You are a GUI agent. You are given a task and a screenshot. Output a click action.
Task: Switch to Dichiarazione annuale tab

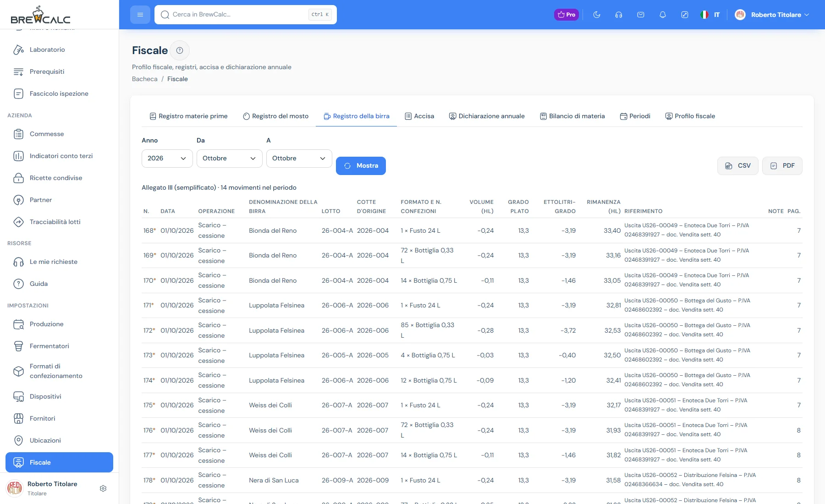click(487, 116)
